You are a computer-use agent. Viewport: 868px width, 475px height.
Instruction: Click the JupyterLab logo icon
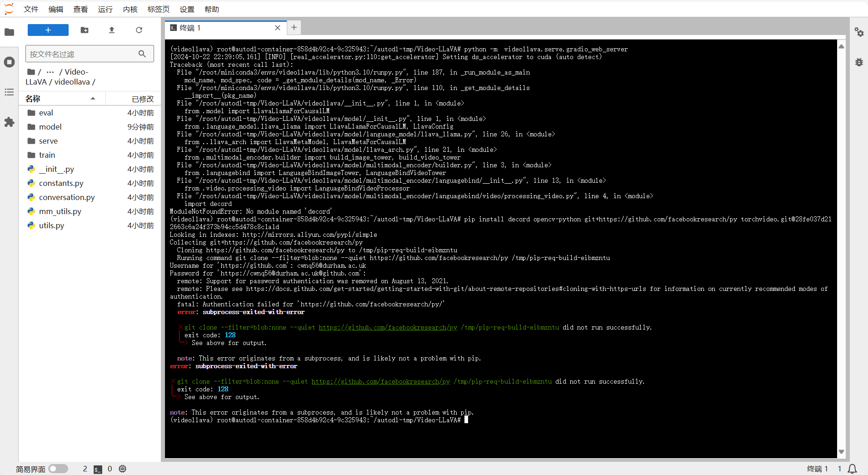click(9, 9)
